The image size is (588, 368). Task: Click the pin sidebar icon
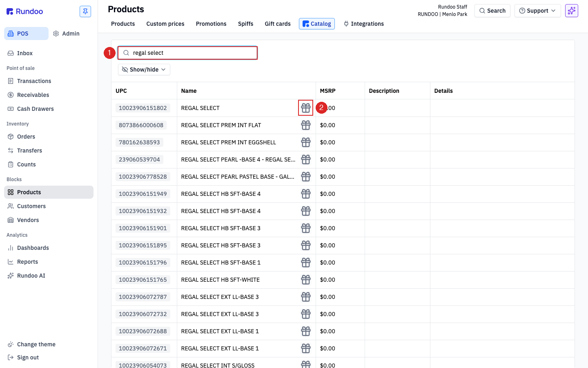pyautogui.click(x=85, y=11)
